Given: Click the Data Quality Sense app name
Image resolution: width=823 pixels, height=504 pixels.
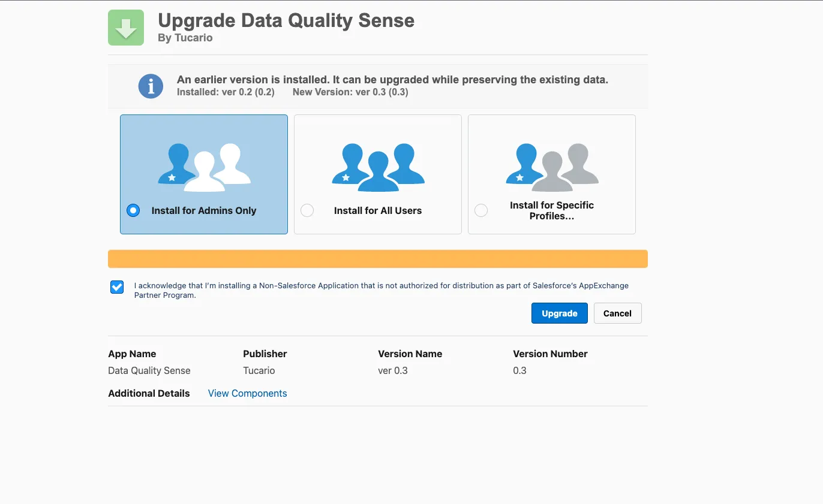Looking at the screenshot, I should 149,370.
